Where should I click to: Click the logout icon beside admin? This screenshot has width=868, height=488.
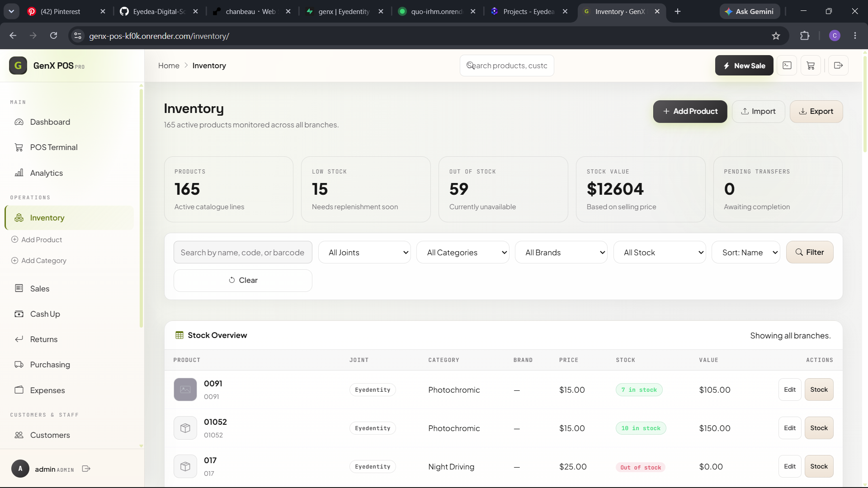86,469
